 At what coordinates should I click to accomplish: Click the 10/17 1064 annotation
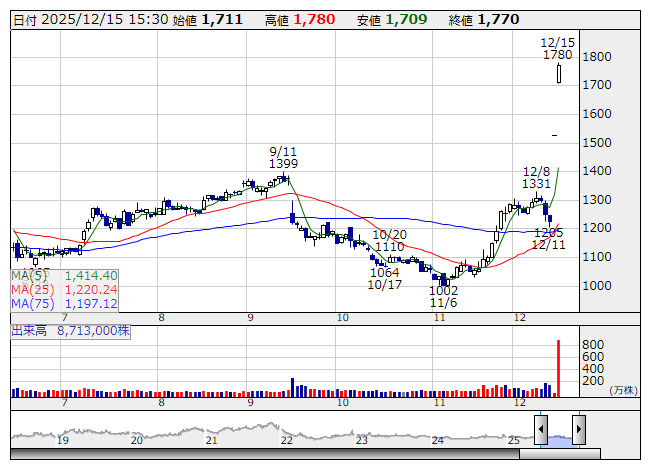click(385, 279)
